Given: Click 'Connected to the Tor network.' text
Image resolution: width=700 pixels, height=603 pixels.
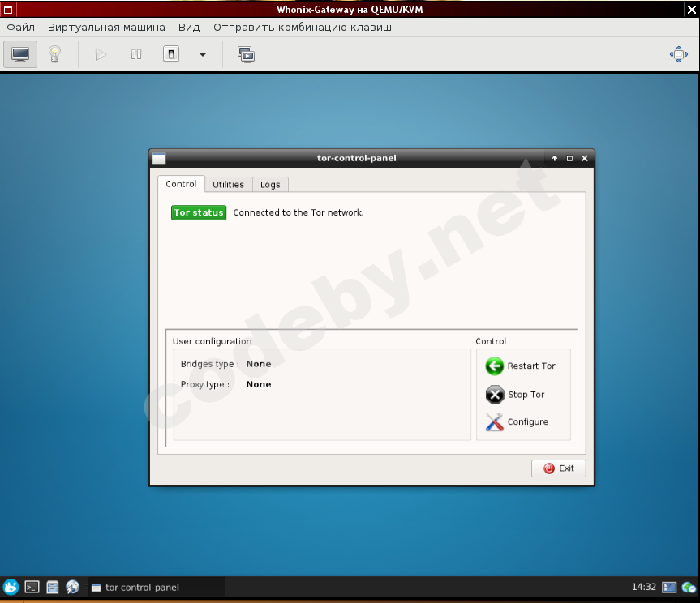Looking at the screenshot, I should pyautogui.click(x=298, y=212).
